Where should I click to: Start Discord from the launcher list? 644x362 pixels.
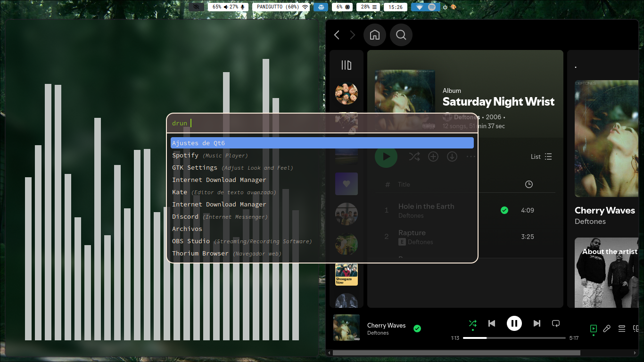322,217
